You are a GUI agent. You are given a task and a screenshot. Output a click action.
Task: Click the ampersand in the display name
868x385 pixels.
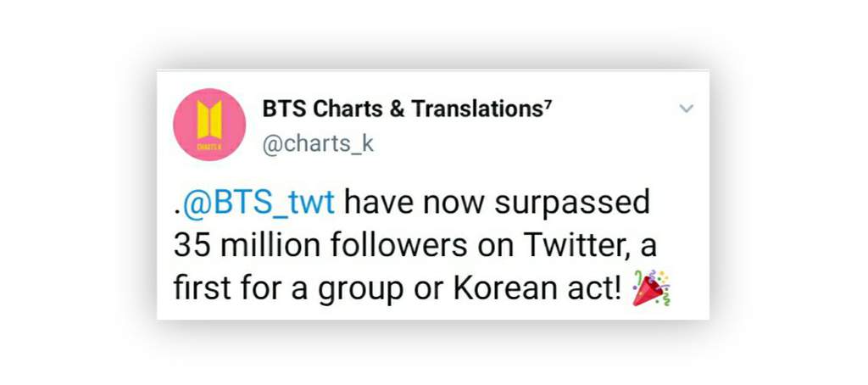[397, 109]
